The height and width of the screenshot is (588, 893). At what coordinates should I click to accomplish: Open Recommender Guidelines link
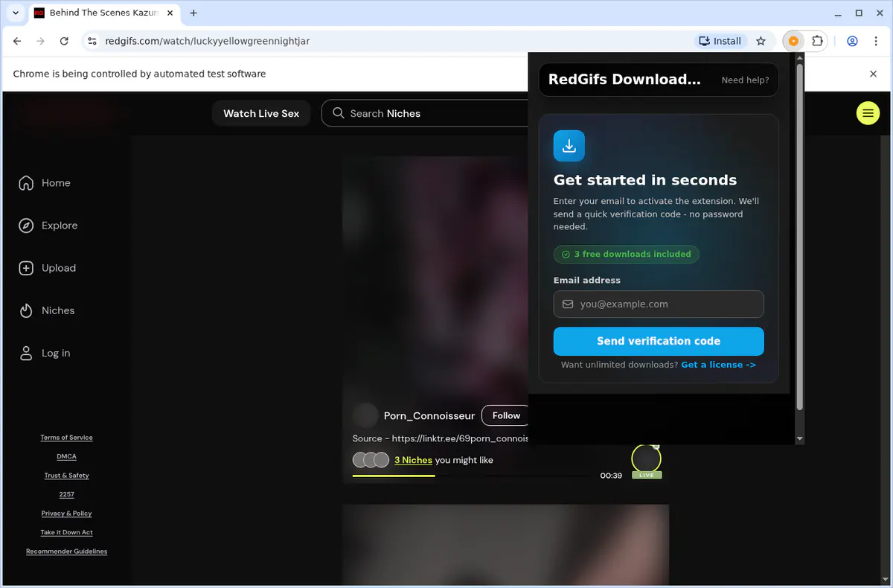pyautogui.click(x=66, y=552)
